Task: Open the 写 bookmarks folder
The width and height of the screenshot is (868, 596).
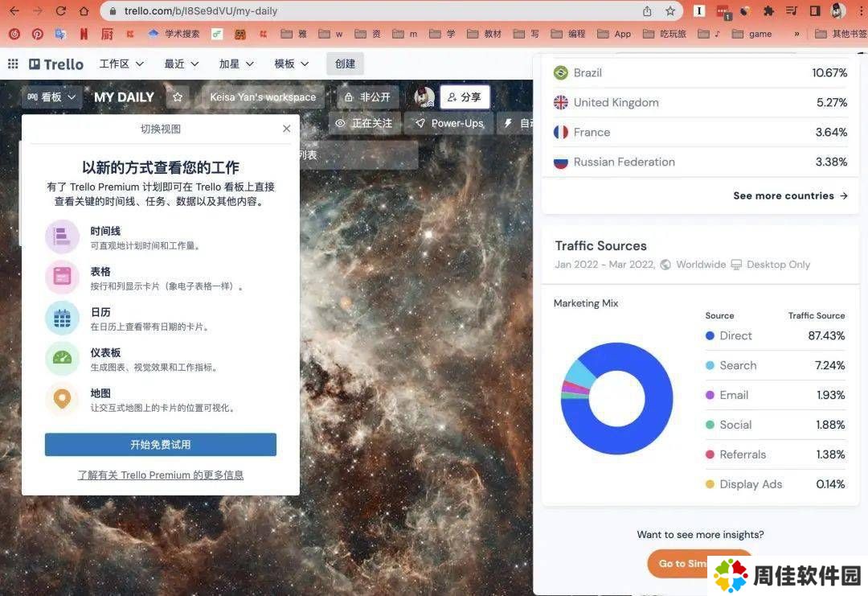Action: [x=526, y=34]
